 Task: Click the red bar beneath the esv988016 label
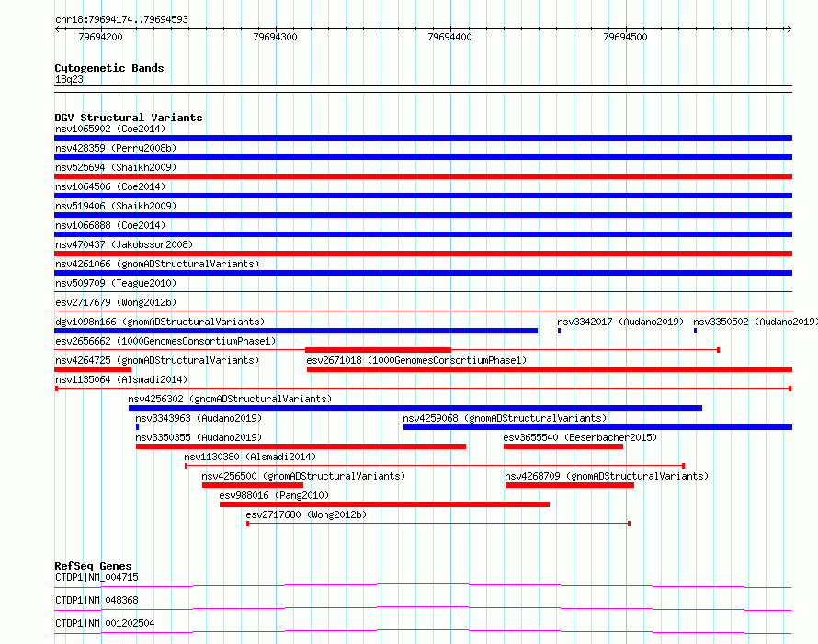point(384,504)
